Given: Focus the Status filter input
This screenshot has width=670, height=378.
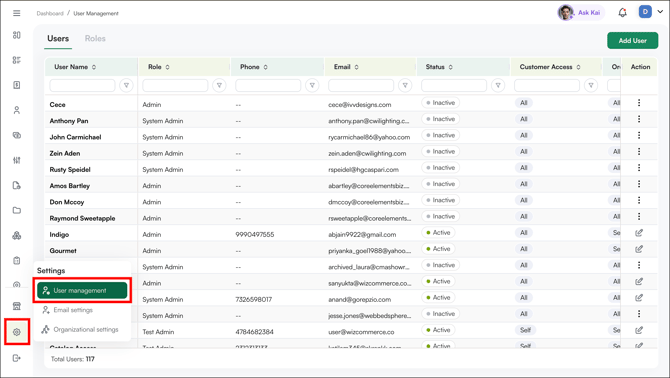Looking at the screenshot, I should tap(454, 85).
